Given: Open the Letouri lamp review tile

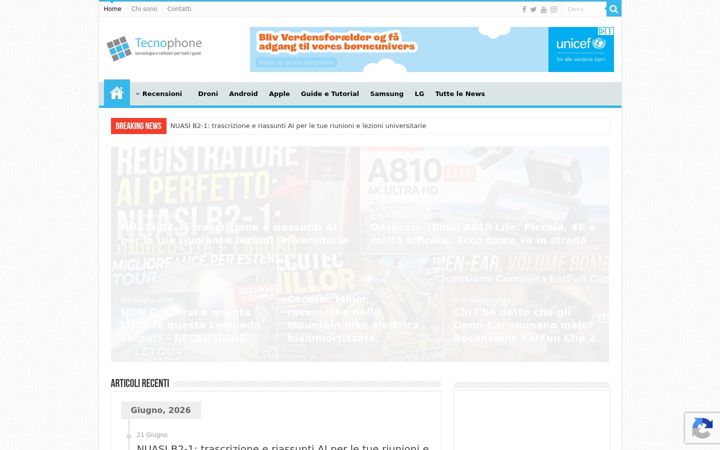Looking at the screenshot, I should 193,308.
